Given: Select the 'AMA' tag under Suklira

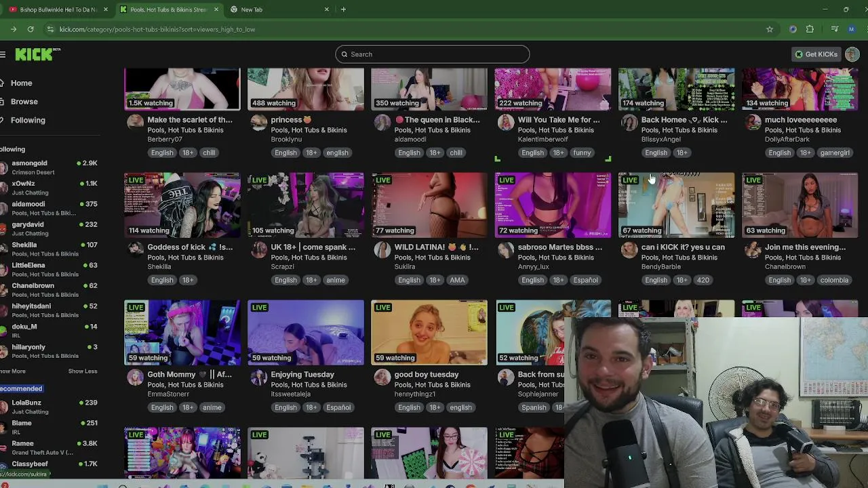Looking at the screenshot, I should (x=457, y=280).
